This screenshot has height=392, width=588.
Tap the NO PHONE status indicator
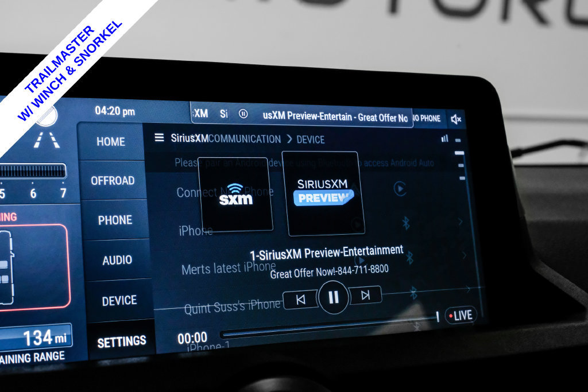(x=426, y=118)
